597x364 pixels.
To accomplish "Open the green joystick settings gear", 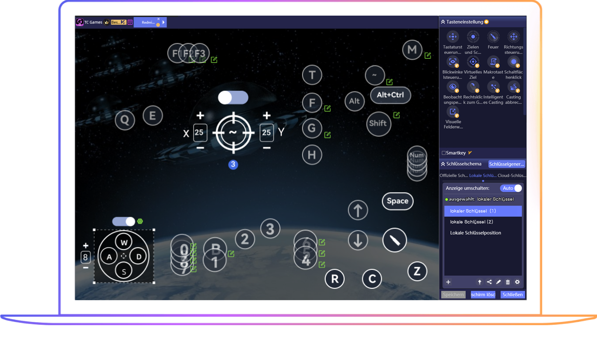I will [x=140, y=221].
